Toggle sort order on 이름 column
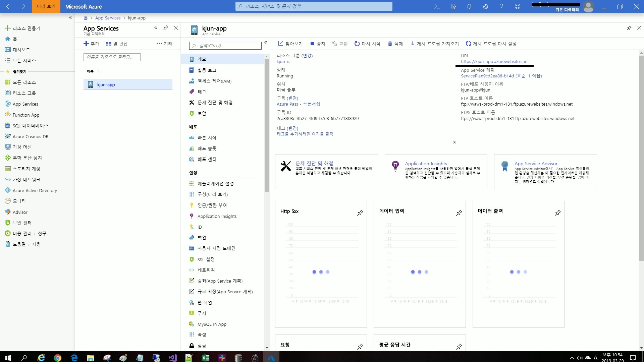Image resolution: width=644 pixels, height=362 pixels. pos(99,71)
